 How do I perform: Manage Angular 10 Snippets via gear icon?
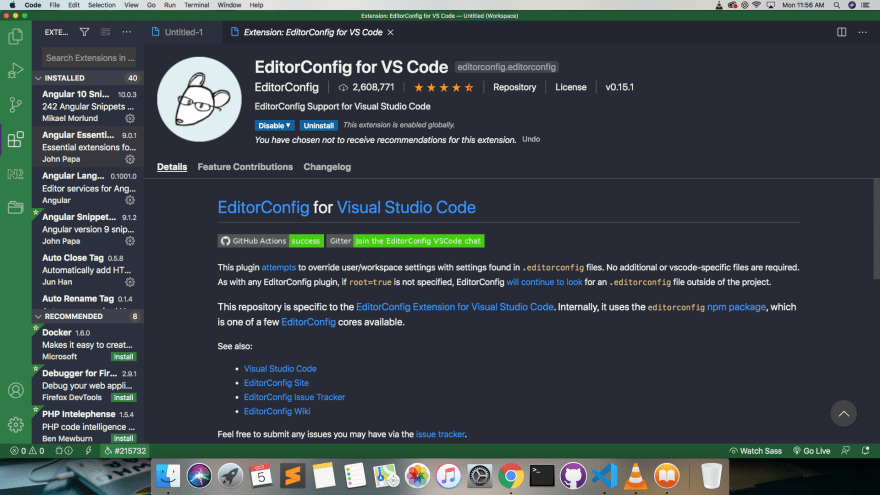click(130, 118)
